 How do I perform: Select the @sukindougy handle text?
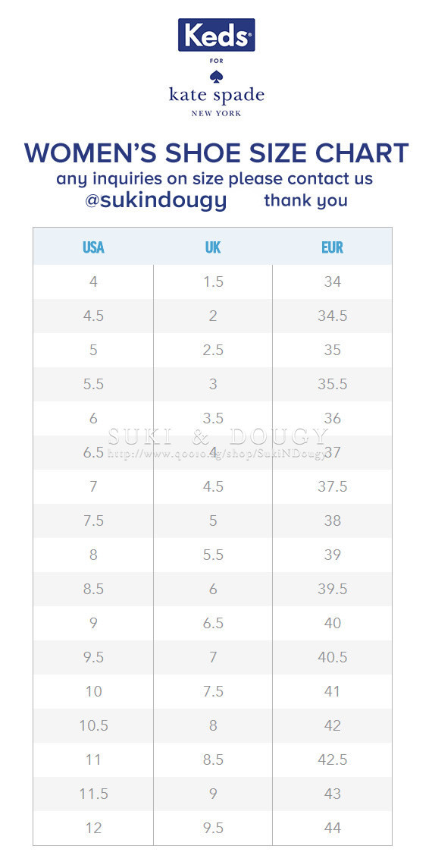coord(155,200)
